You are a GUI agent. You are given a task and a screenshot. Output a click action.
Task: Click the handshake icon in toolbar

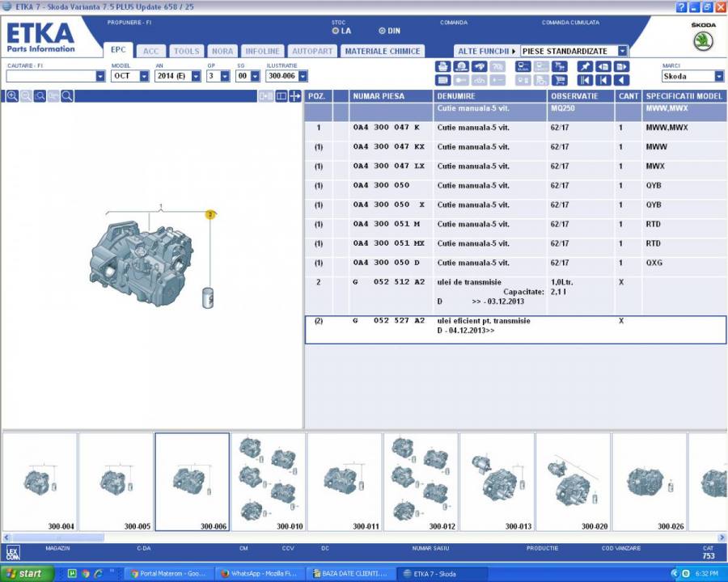tap(480, 66)
